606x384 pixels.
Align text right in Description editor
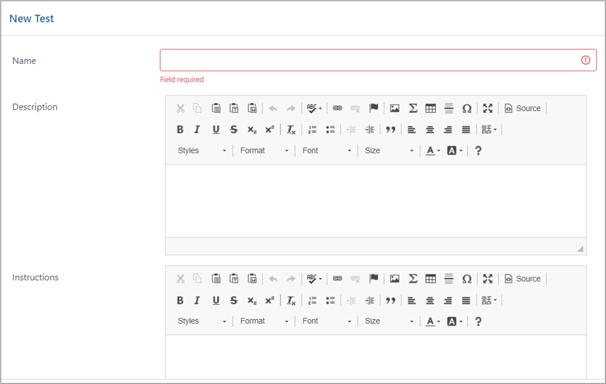pyautogui.click(x=448, y=129)
